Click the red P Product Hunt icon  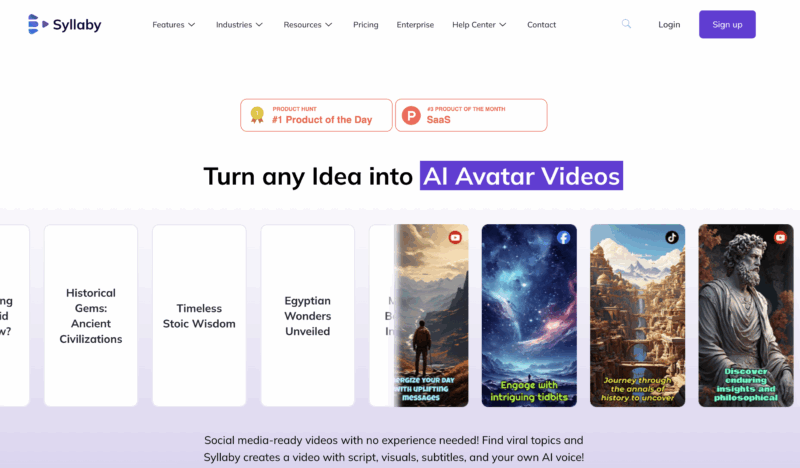click(x=411, y=115)
